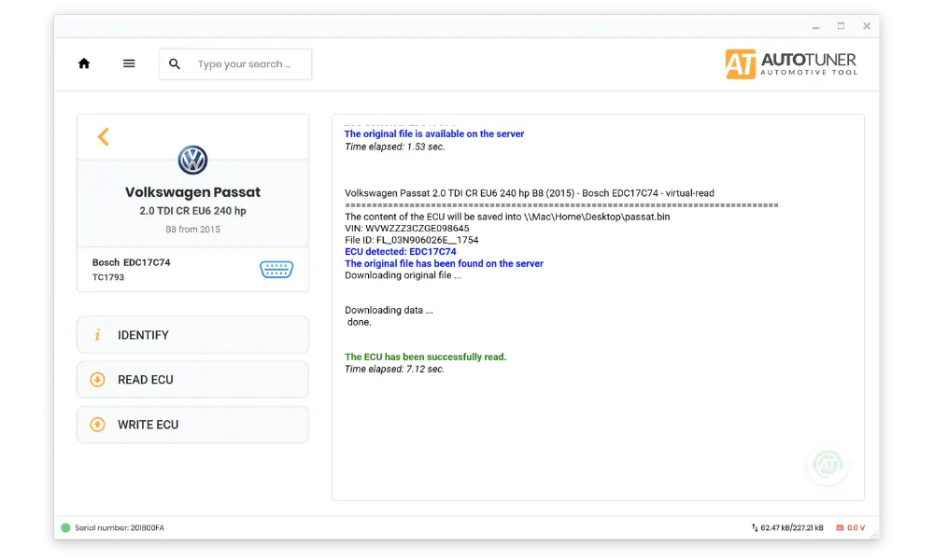The height and width of the screenshot is (560, 934).
Task: Click 'The original file is available on the server'
Action: coord(434,133)
